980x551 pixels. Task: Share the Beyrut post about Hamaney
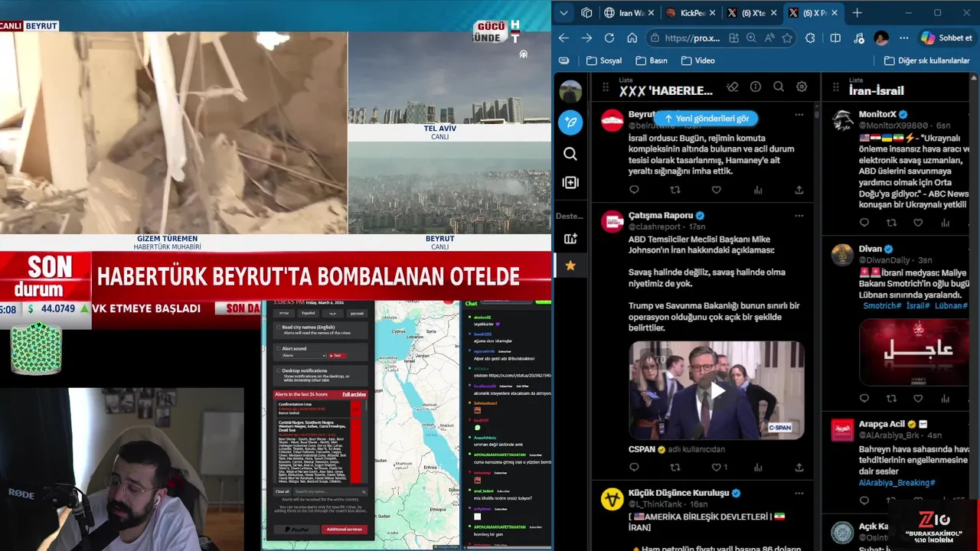(x=799, y=190)
